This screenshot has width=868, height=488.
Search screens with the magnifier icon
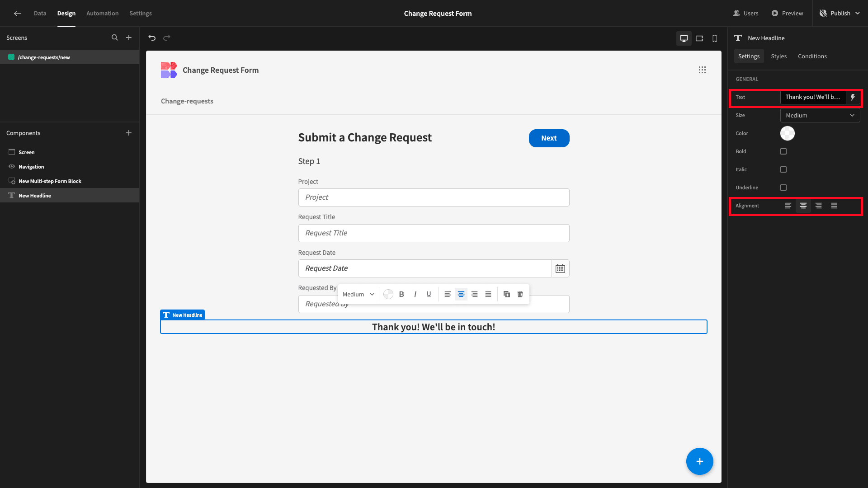click(115, 38)
